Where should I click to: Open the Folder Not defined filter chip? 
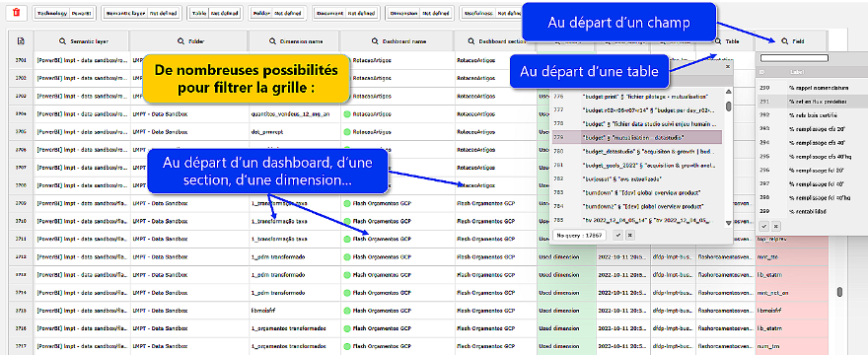277,13
